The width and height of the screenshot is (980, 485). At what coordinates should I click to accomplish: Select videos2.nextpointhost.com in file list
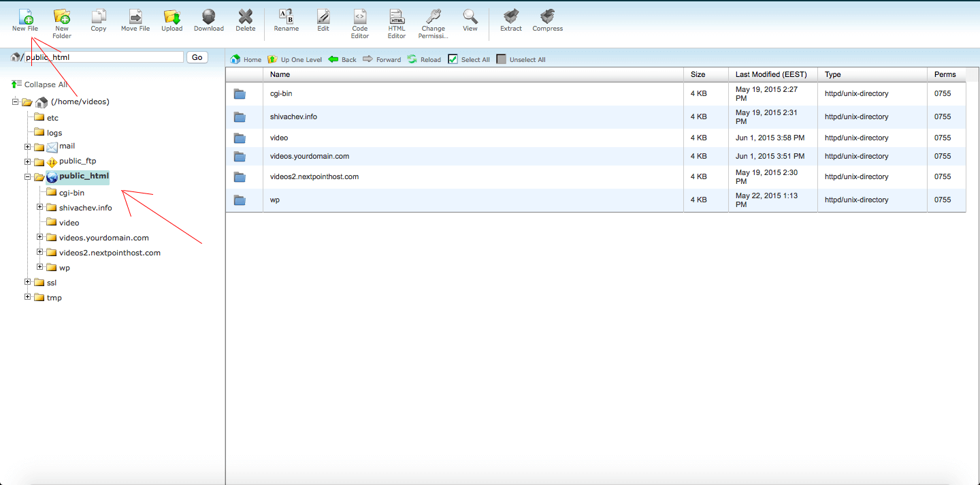point(595,177)
